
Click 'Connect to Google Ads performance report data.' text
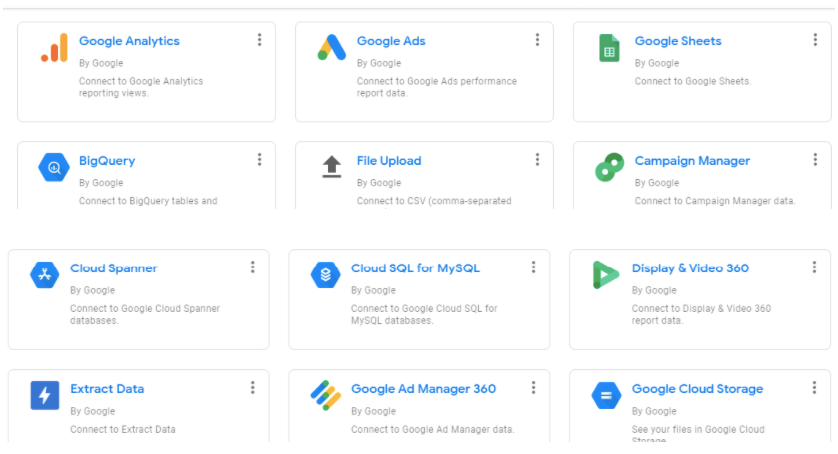(437, 87)
